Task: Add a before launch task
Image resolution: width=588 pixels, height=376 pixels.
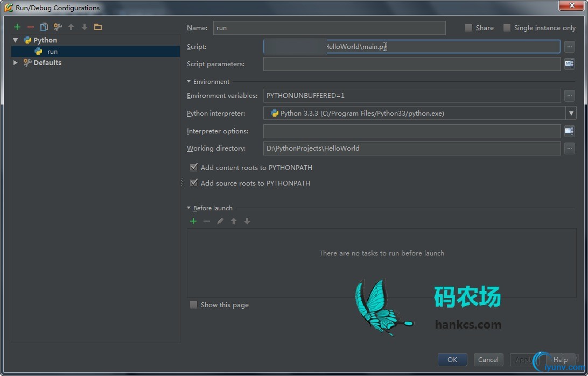Action: (x=193, y=221)
